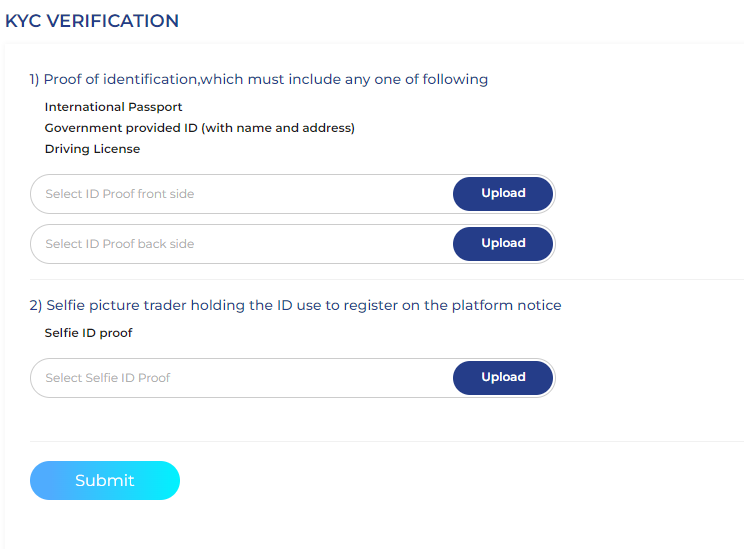This screenshot has width=744, height=549.
Task: Click the Selfie ID proof label
Action: (x=88, y=333)
